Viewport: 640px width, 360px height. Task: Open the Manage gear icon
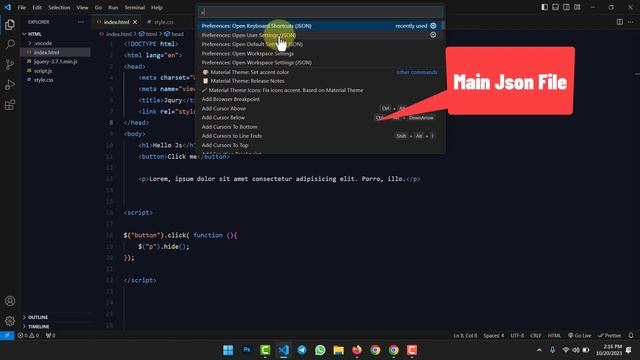pos(10,321)
